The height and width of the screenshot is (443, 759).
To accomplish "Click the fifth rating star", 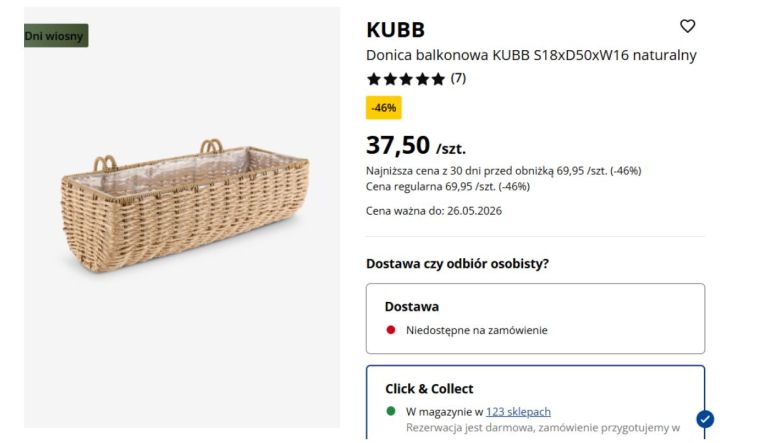I will point(438,79).
